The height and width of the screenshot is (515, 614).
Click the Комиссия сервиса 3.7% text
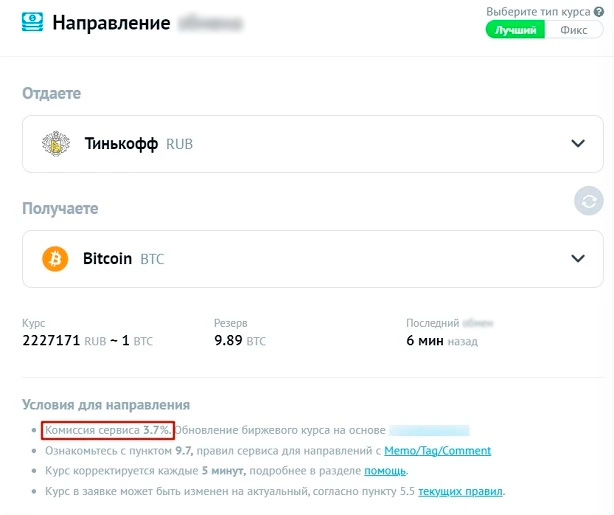108,431
